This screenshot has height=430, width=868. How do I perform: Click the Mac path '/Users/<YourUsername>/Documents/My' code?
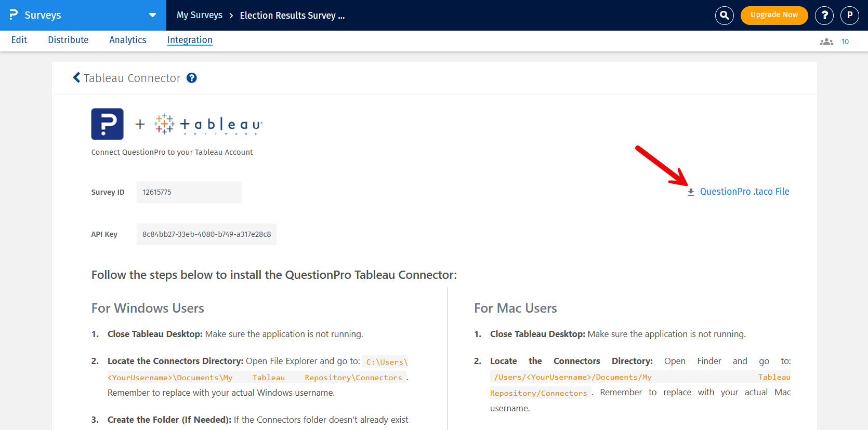coord(573,377)
